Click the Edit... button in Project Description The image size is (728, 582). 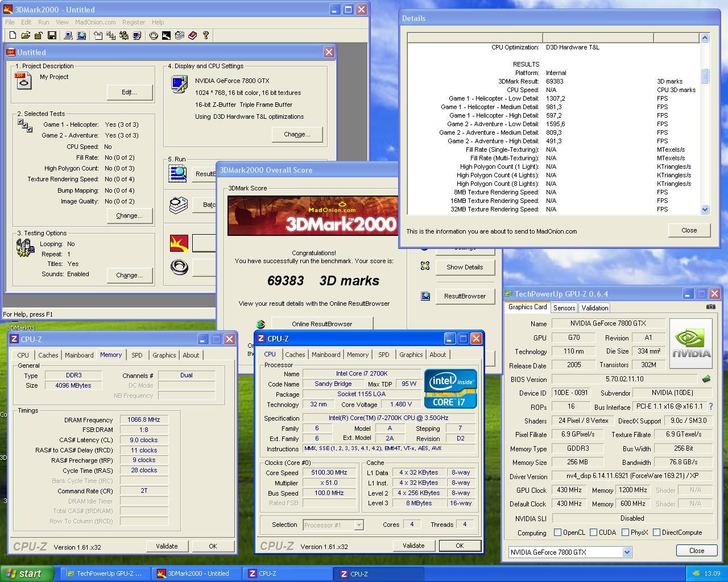pos(129,92)
